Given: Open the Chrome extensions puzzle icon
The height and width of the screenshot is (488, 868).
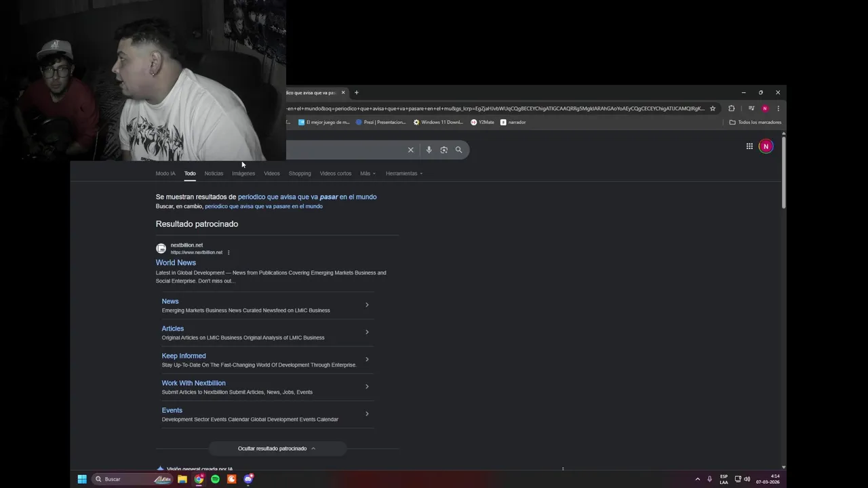Looking at the screenshot, I should tap(731, 108).
